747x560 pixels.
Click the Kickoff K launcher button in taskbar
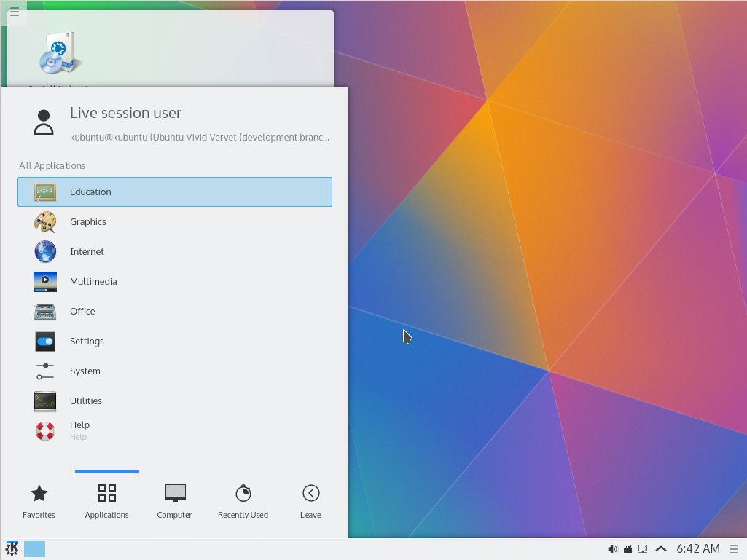12,549
